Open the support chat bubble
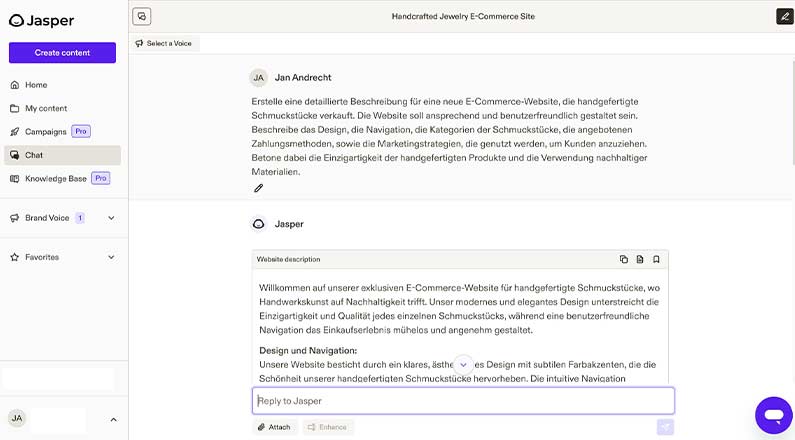795x440 pixels. point(774,415)
